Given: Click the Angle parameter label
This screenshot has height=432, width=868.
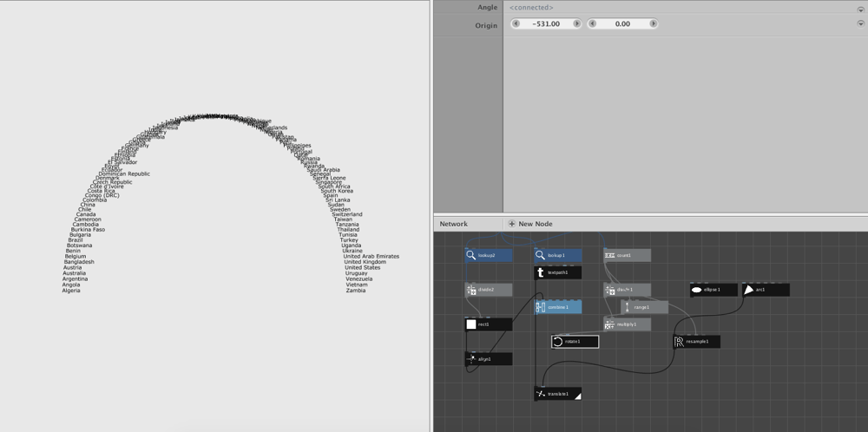Looking at the screenshot, I should pyautogui.click(x=487, y=8).
